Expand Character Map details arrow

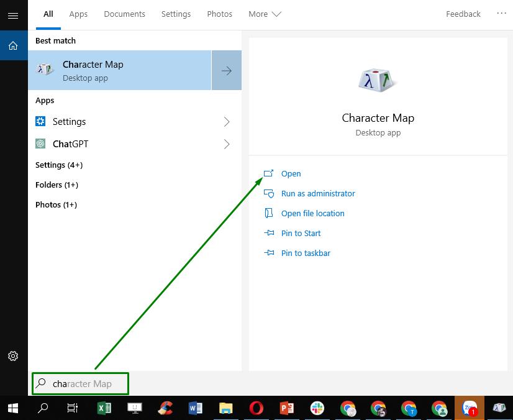pyautogui.click(x=227, y=70)
